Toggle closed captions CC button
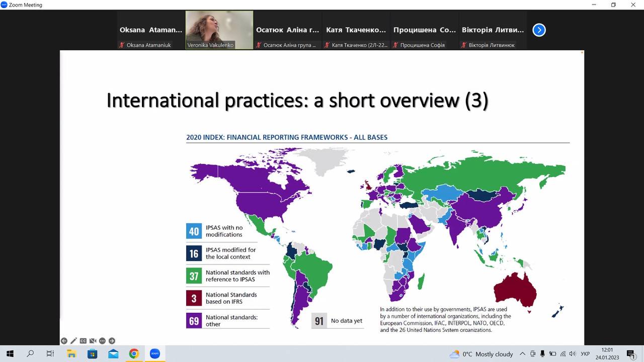This screenshot has width=644, height=362. point(83,341)
